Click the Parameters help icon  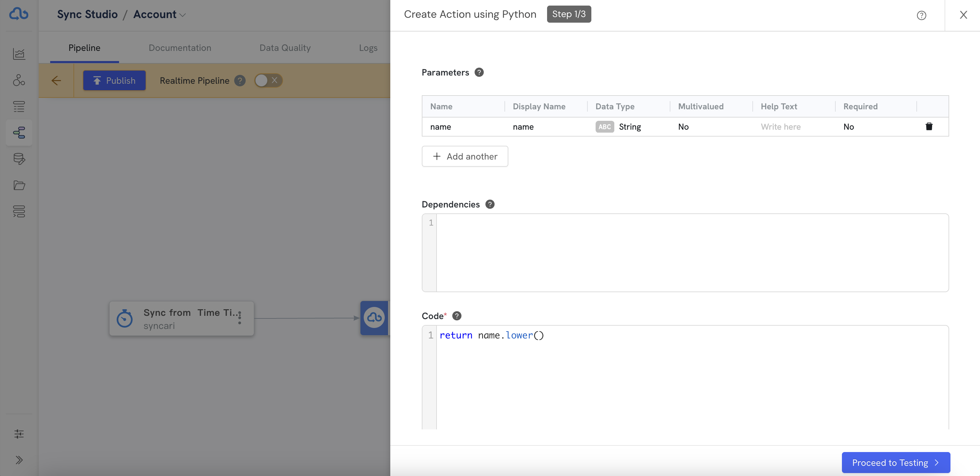click(479, 72)
